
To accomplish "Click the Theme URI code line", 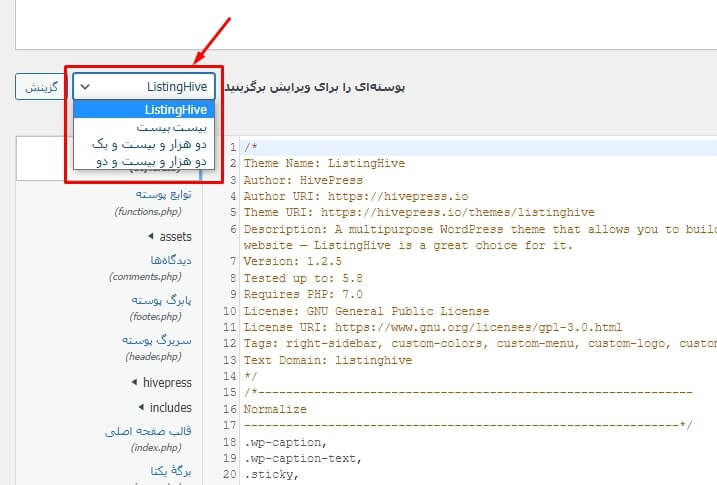I will 419,213.
